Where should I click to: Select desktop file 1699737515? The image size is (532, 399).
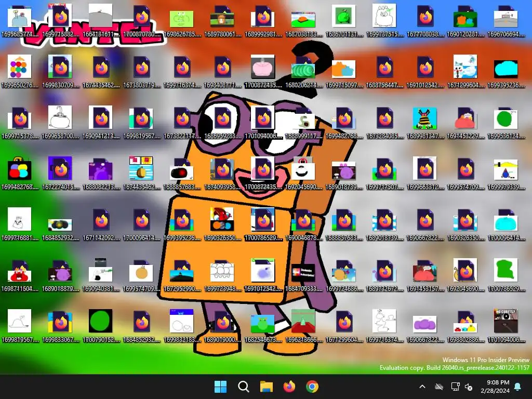385,21
